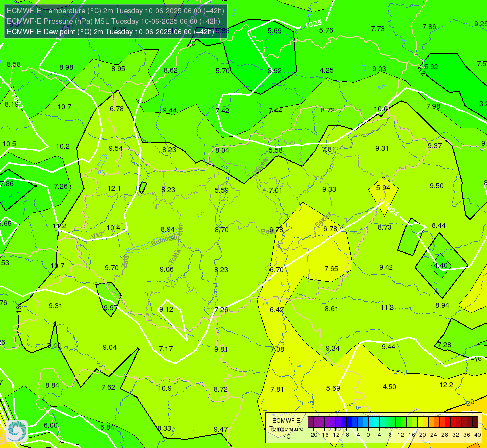This screenshot has height=448, width=487.
Task: Click the 7.08 dew point value
Action: 277,349
